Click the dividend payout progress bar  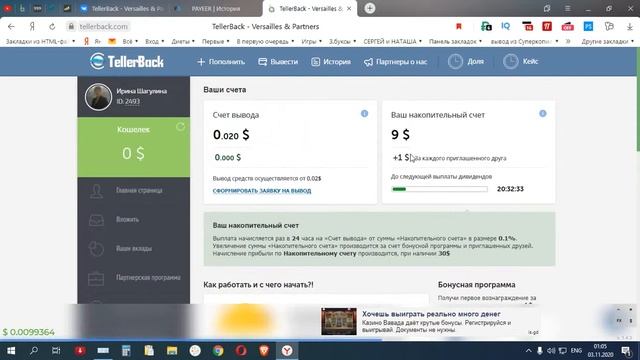[439, 189]
